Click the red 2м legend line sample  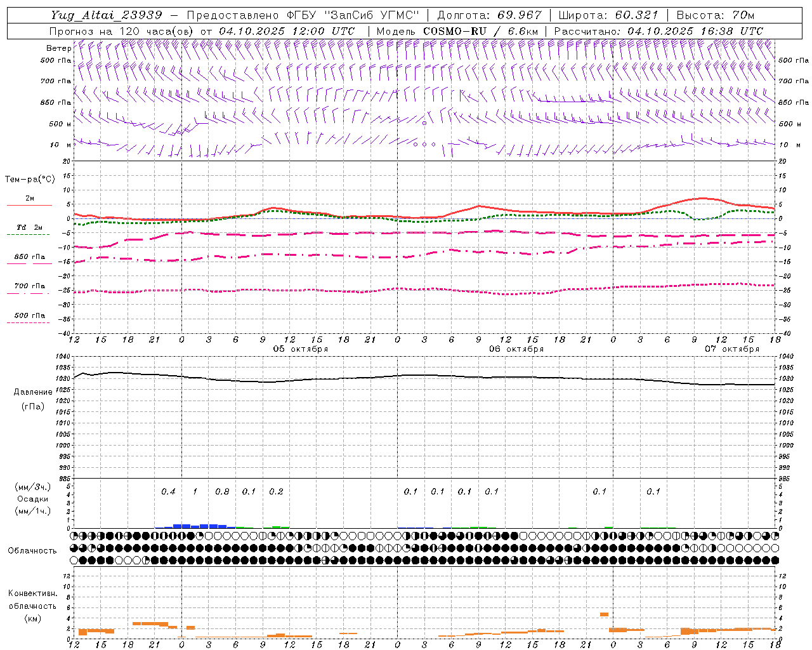tap(29, 205)
